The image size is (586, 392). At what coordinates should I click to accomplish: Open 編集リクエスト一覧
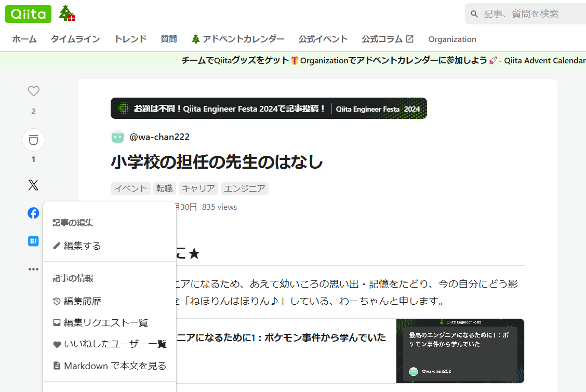(x=105, y=322)
